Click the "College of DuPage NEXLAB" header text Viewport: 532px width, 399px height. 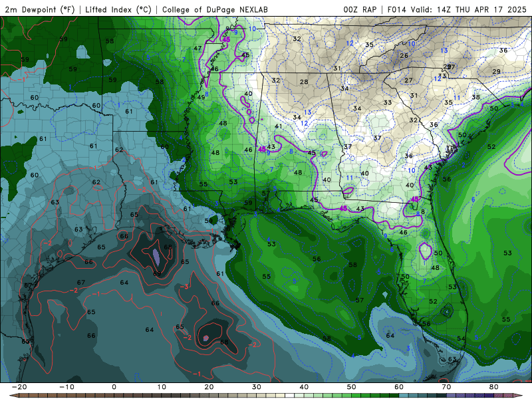pos(215,9)
